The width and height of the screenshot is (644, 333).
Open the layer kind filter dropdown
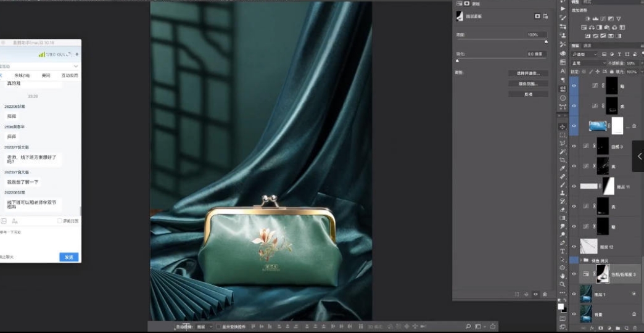click(585, 54)
